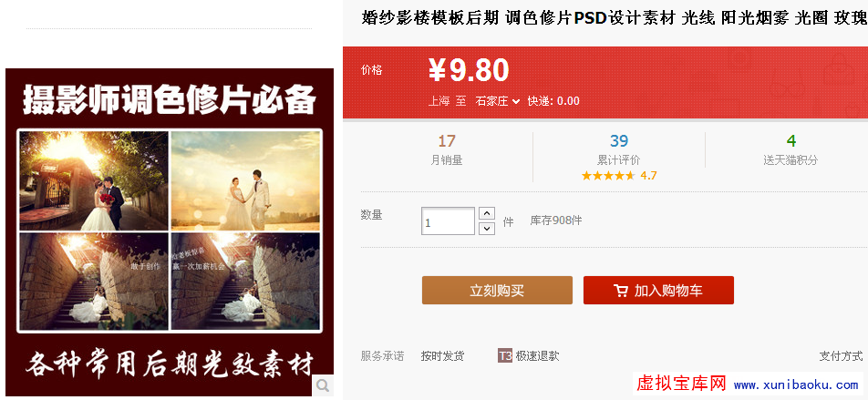
Task: Click the 送天猫积分 points value 4
Action: coord(791,141)
